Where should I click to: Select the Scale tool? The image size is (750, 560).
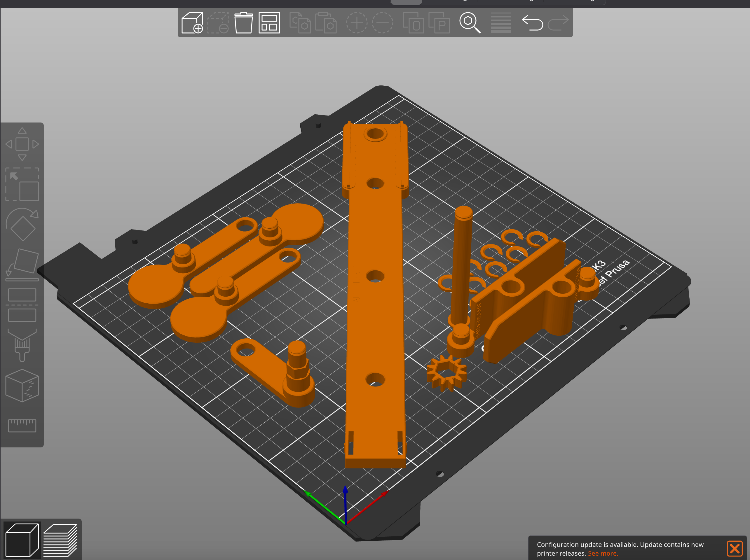[x=22, y=184]
